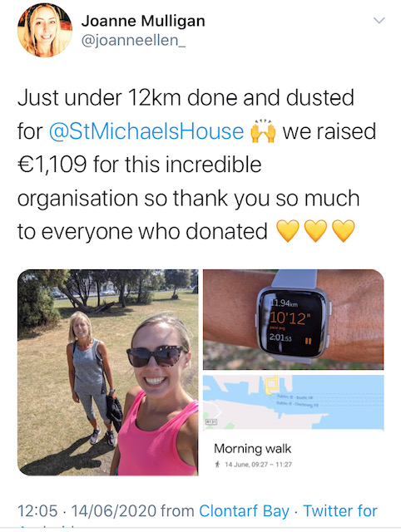The height and width of the screenshot is (532, 401).
Task: Click the 12:05 · 14/06/2020 timestamp
Action: [87, 511]
